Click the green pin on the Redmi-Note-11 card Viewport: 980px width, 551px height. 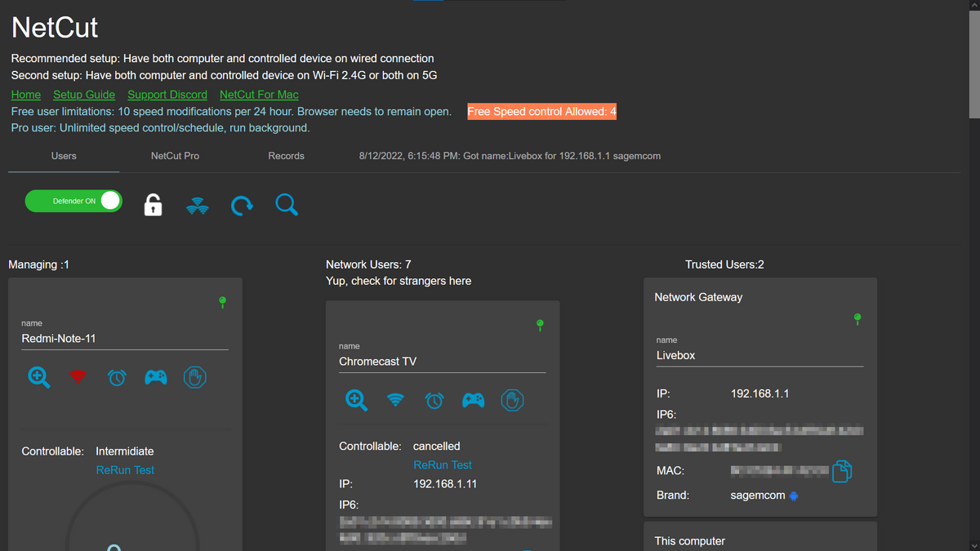click(222, 303)
